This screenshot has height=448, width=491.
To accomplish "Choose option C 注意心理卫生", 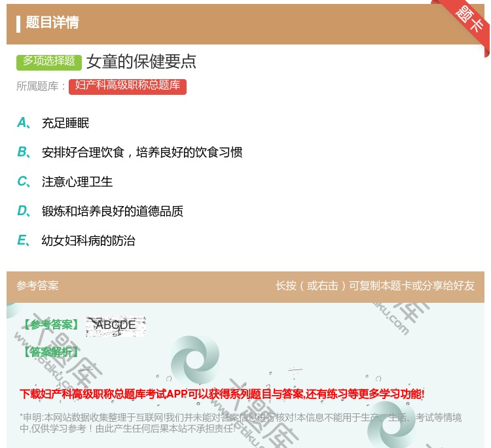I will coord(65,182).
